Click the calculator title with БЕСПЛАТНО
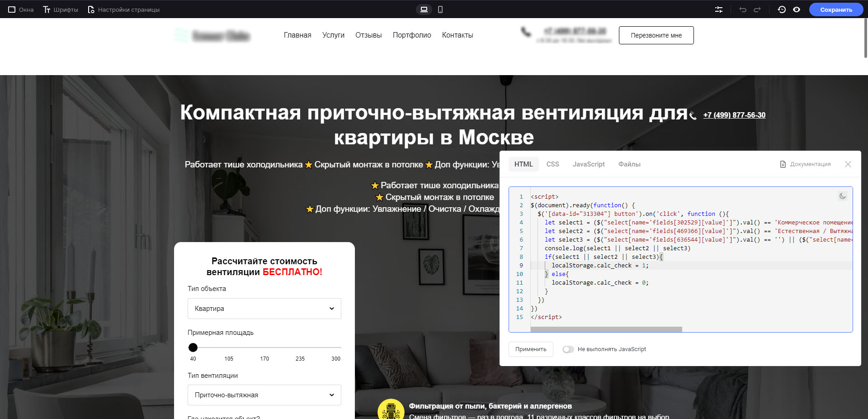Viewport: 868px width, 419px height. click(264, 267)
